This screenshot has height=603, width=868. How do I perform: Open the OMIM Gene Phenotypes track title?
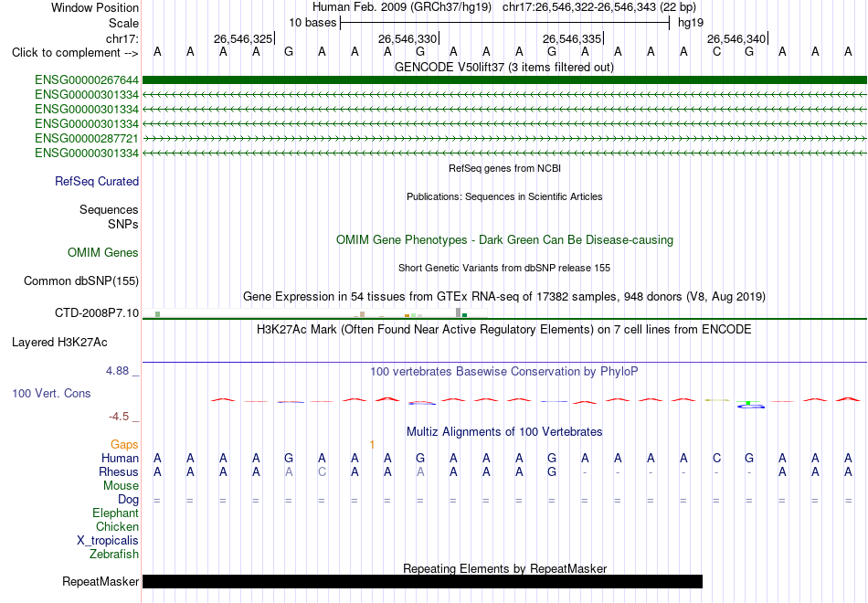[x=504, y=239]
